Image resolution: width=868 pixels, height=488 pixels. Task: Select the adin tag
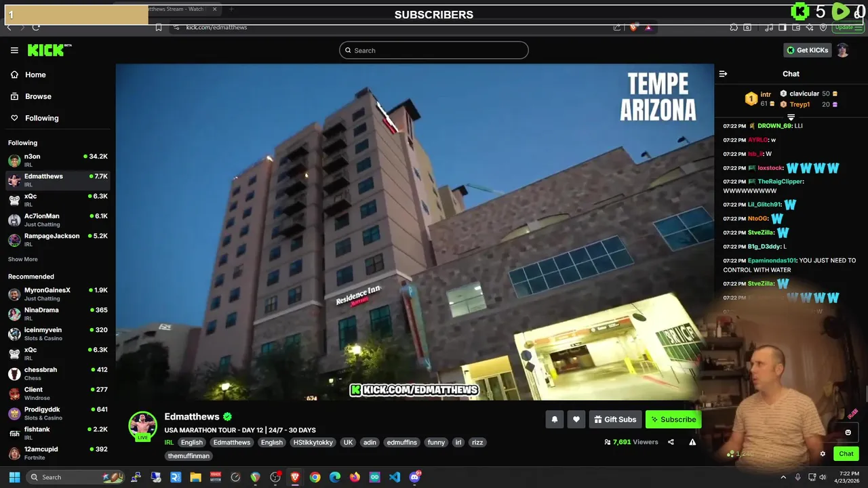[370, 442]
